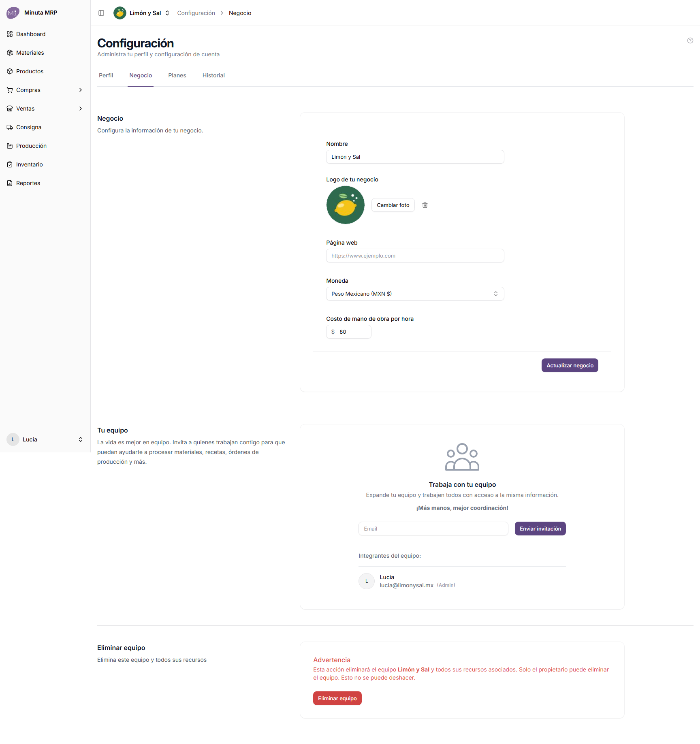Screen dimensions: 700x744
Task: Open the help question mark icon
Action: [x=690, y=41]
